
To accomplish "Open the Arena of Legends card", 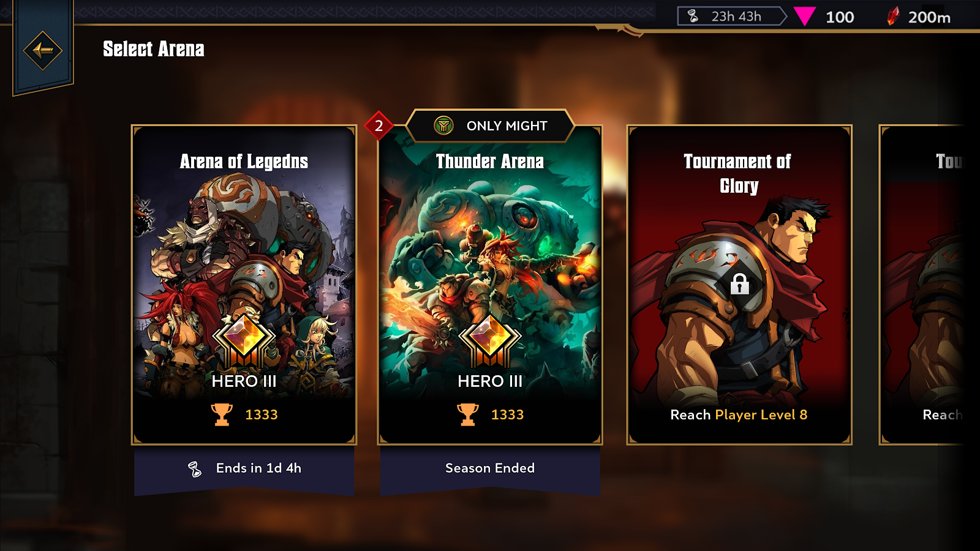I will pos(244,285).
